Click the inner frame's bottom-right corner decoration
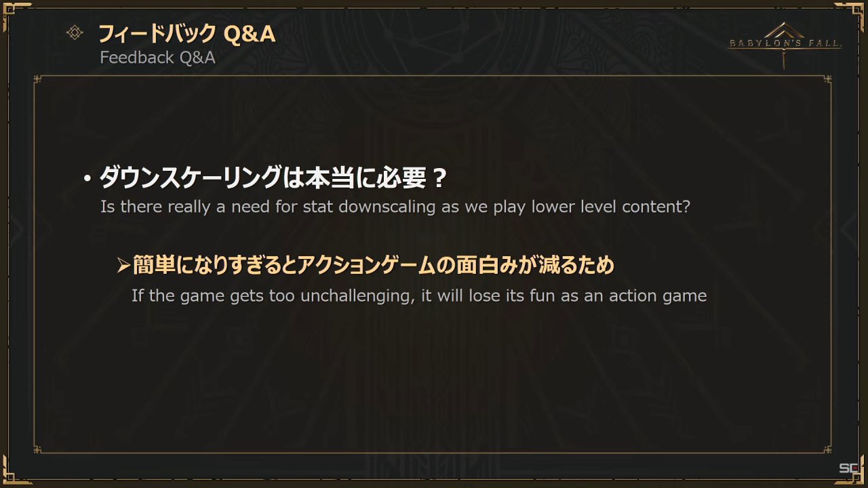This screenshot has width=868, height=488. click(827, 449)
